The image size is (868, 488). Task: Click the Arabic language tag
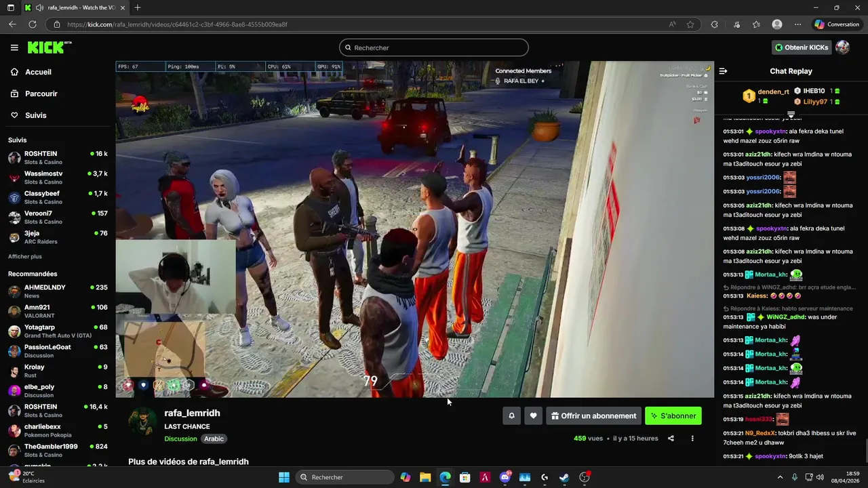pyautogui.click(x=214, y=439)
